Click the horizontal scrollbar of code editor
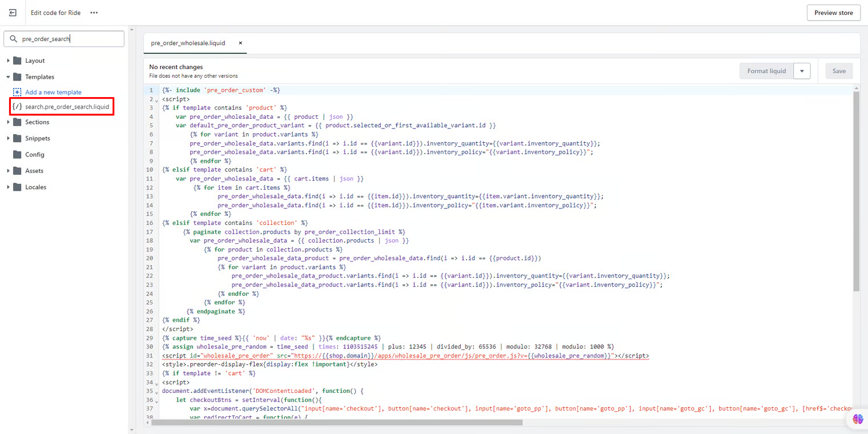 (x=337, y=423)
